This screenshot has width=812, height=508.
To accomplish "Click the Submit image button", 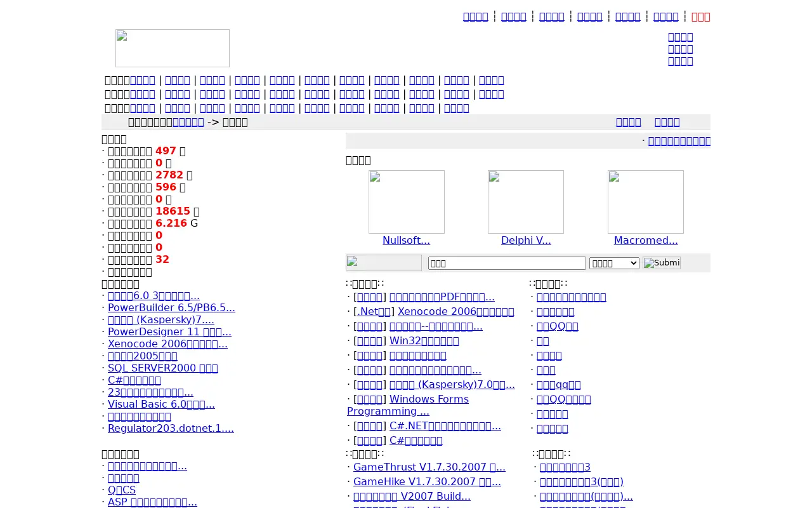I will pos(662,263).
